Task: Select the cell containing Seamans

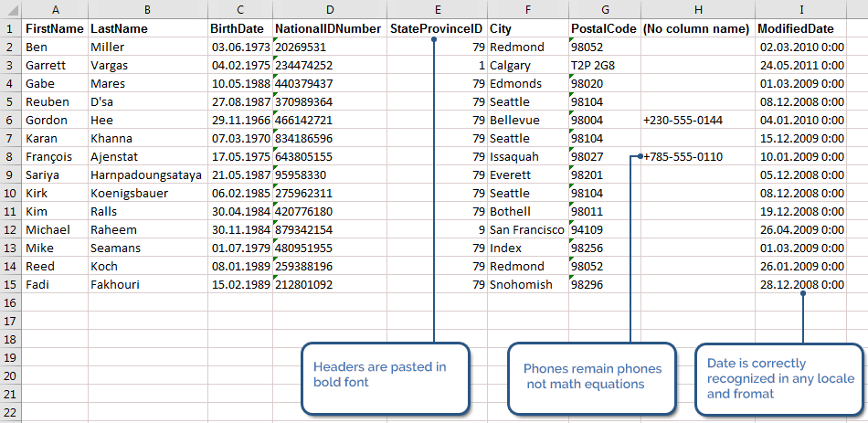Action: (x=148, y=248)
